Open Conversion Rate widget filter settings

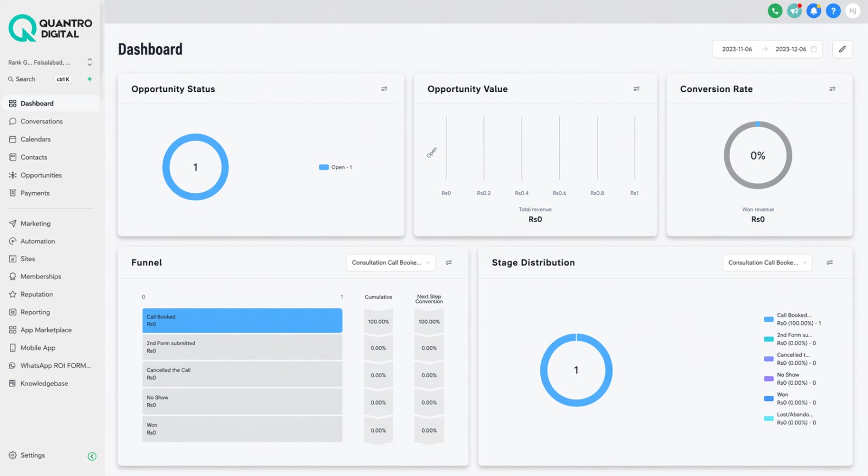click(x=832, y=89)
